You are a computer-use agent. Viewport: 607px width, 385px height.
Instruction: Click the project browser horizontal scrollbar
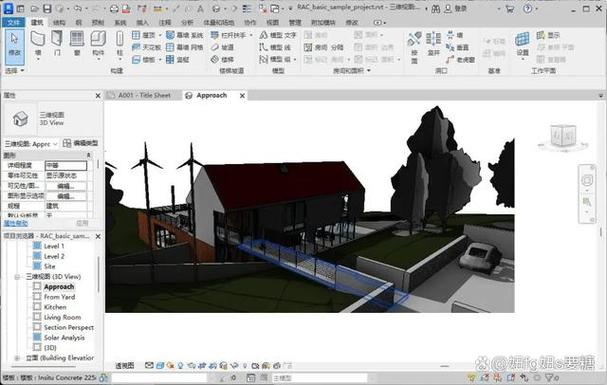coord(43,367)
